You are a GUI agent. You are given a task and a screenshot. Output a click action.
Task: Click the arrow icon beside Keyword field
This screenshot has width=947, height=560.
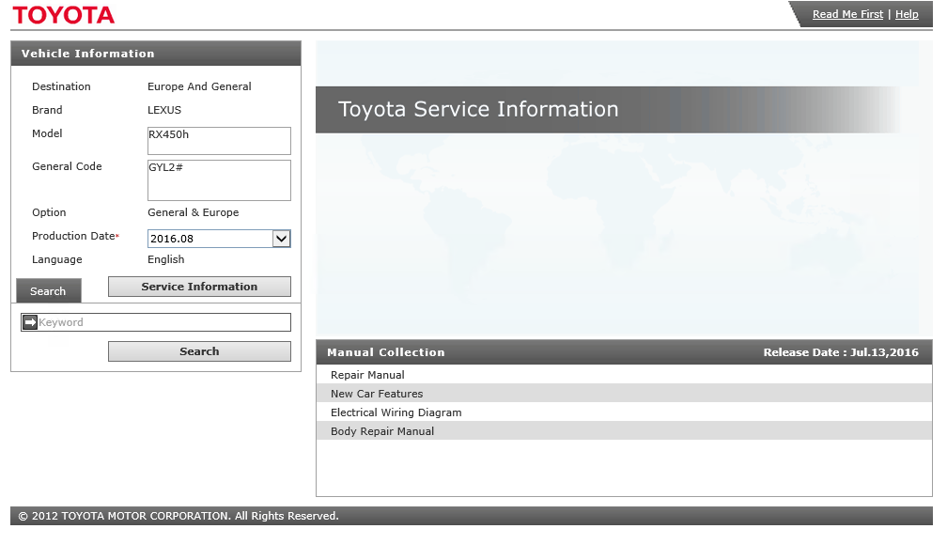(x=29, y=322)
